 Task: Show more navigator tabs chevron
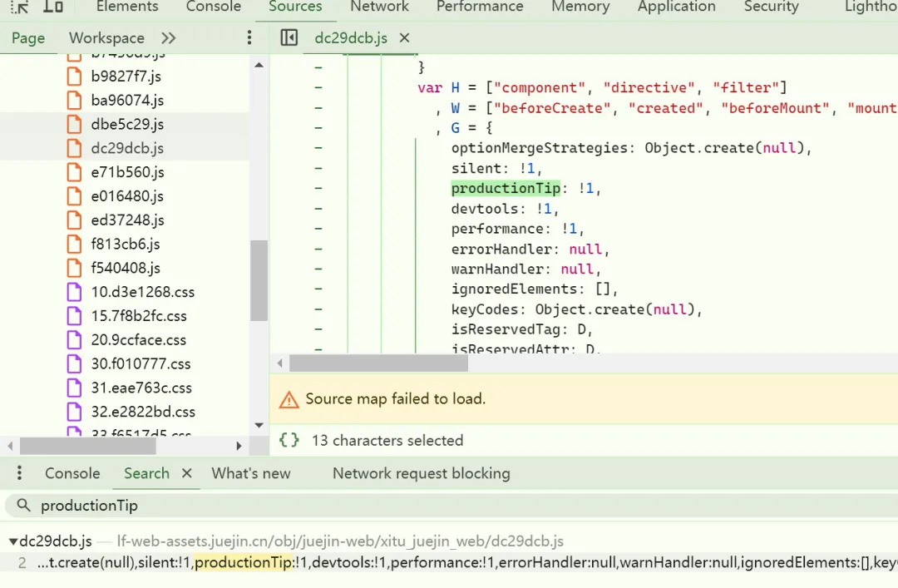168,38
